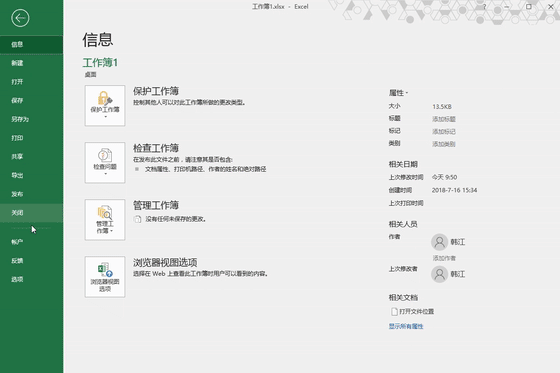Open 反馈 in the sidebar
The height and width of the screenshot is (373, 560).
[x=31, y=261]
